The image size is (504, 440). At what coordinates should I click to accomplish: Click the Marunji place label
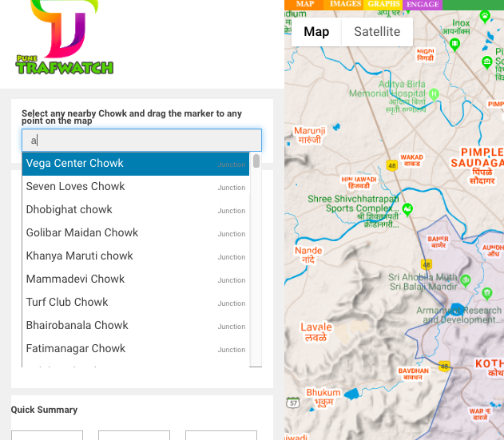tap(310, 135)
